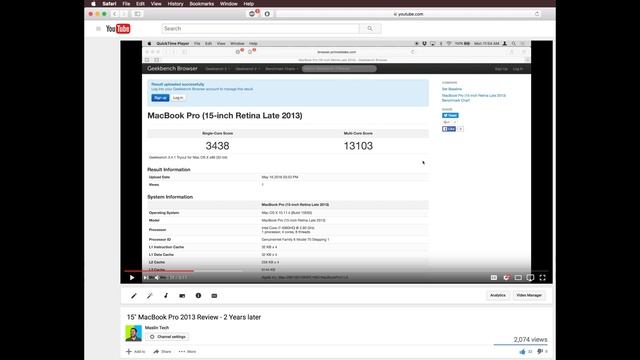Open the Edit menu
The width and height of the screenshot is (640, 360).
click(140, 4)
